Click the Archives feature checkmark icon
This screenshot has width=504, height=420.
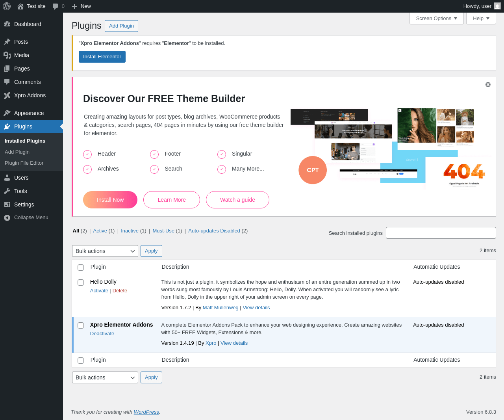87,169
